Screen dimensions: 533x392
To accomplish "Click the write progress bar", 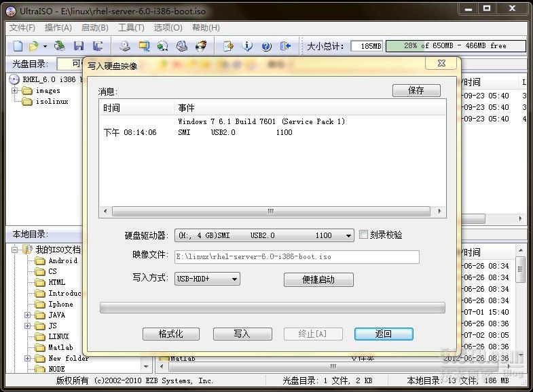I will coord(272,307).
